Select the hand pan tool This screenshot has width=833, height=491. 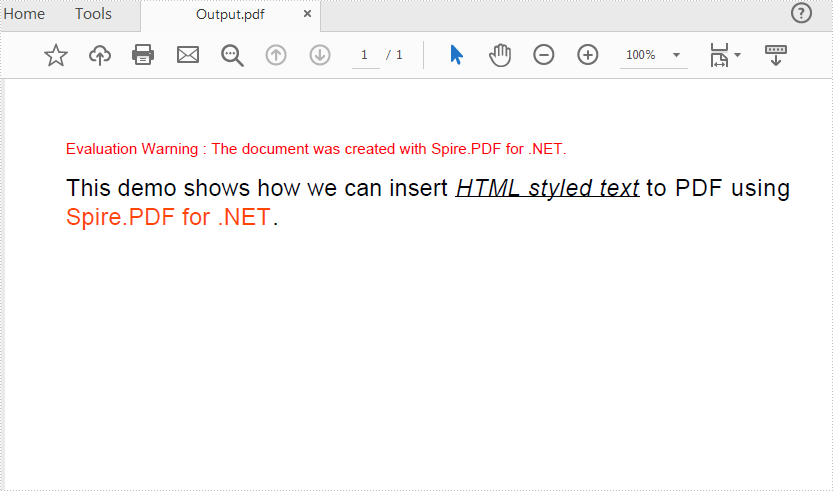[500, 55]
